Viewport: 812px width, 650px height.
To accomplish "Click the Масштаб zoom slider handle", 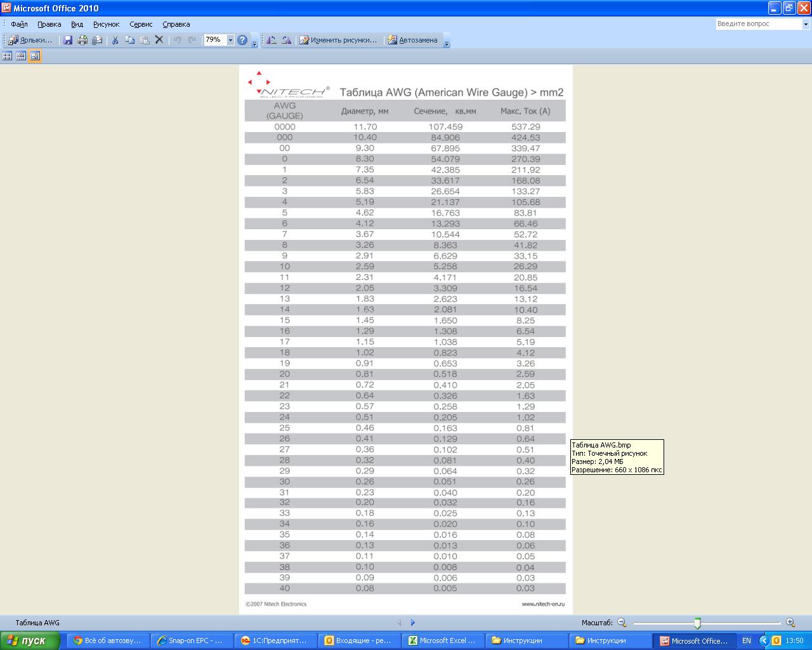I will point(697,623).
